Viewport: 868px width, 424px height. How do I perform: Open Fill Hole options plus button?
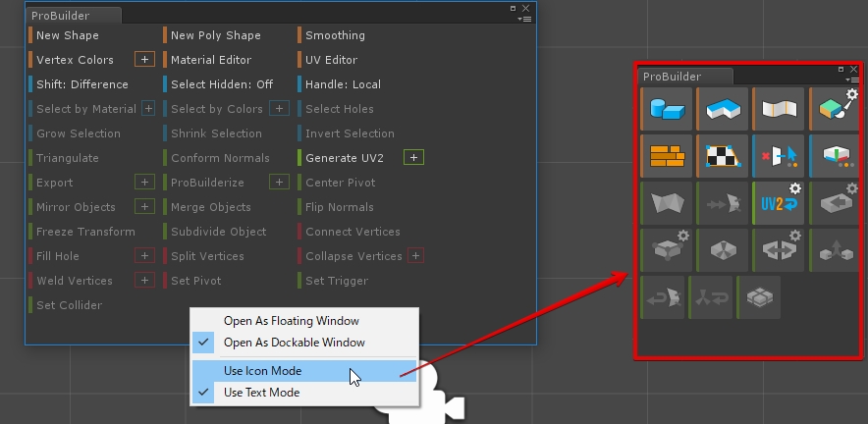[144, 256]
